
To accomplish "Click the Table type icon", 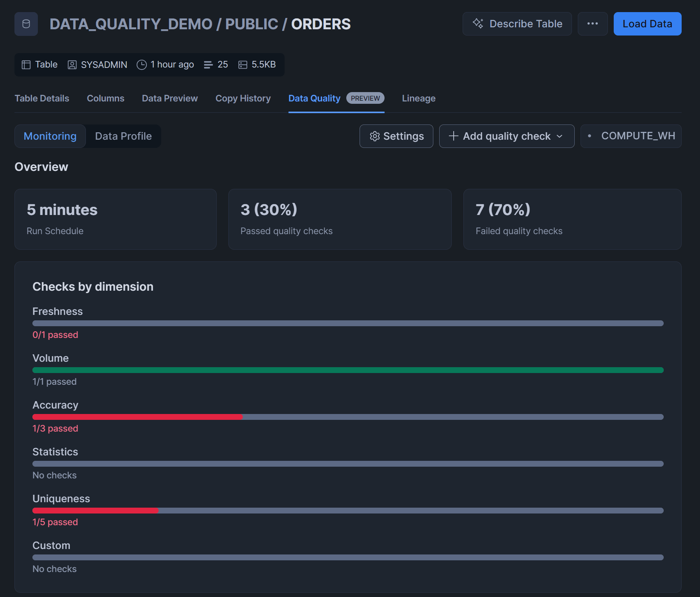I will pos(26,65).
